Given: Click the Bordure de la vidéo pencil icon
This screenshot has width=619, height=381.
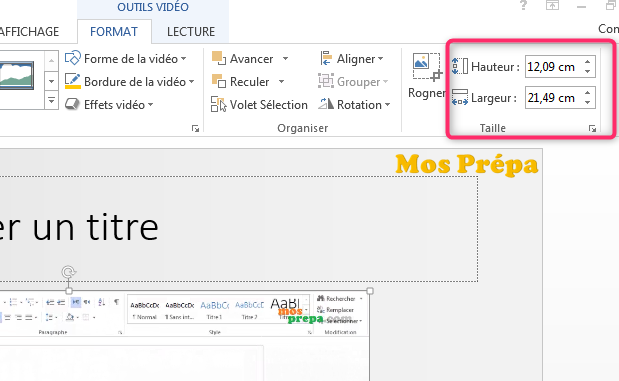Looking at the screenshot, I should pos(72,81).
